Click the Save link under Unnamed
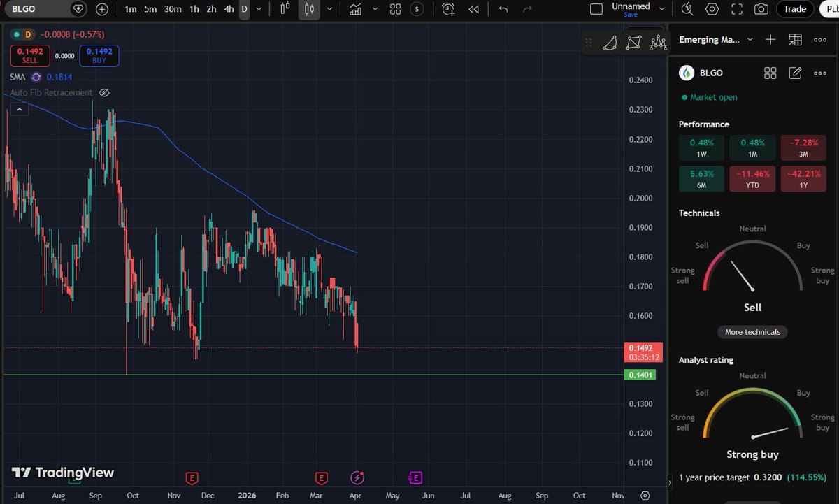This screenshot has width=839, height=504. pos(631,15)
